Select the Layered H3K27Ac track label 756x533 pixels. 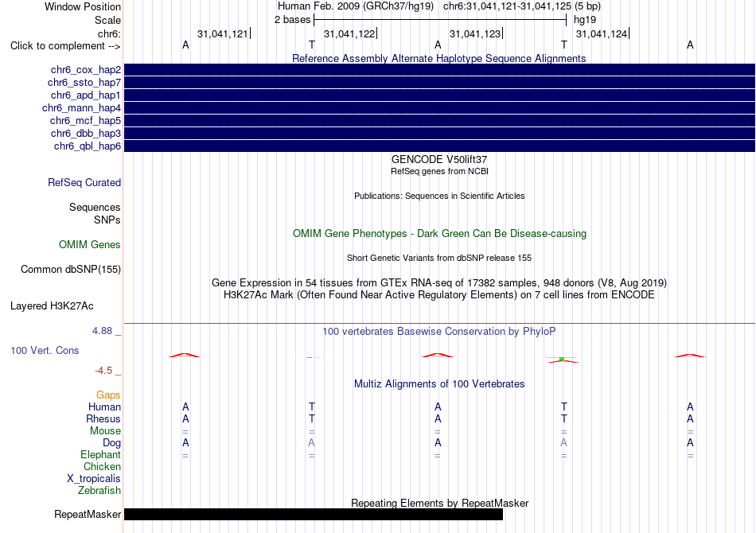point(52,306)
